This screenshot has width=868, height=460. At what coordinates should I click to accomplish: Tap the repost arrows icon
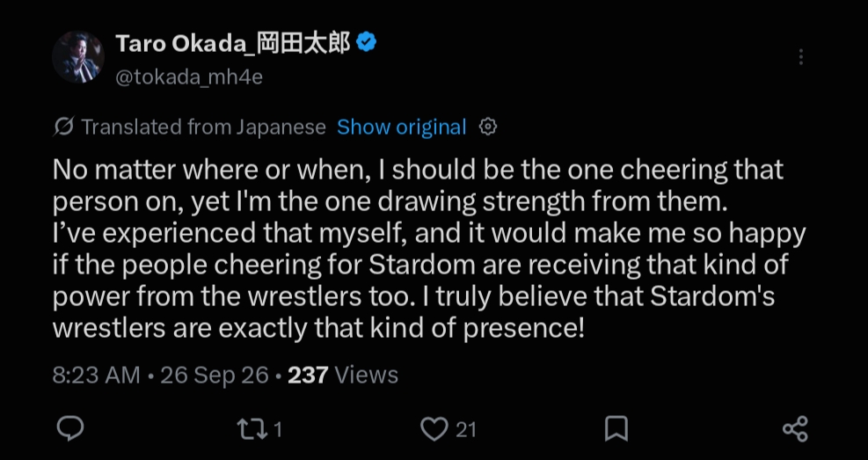point(252,429)
